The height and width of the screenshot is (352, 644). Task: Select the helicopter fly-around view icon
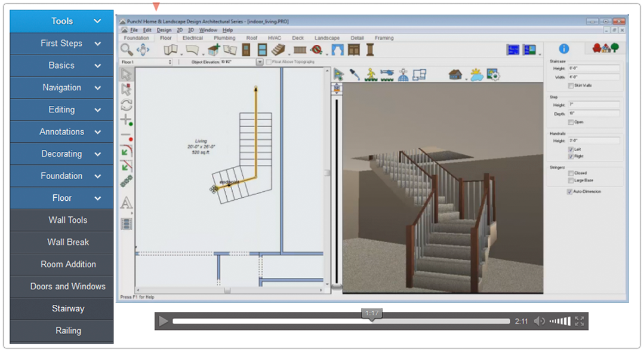[387, 74]
